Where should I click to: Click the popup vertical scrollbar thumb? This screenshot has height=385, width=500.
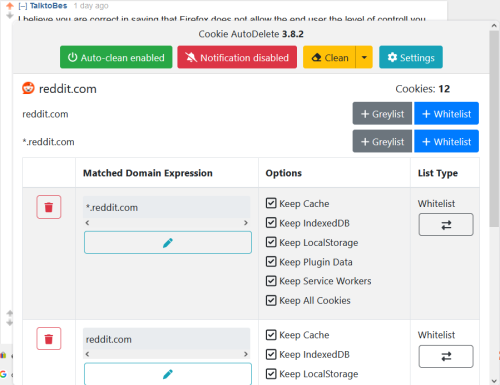click(494, 129)
